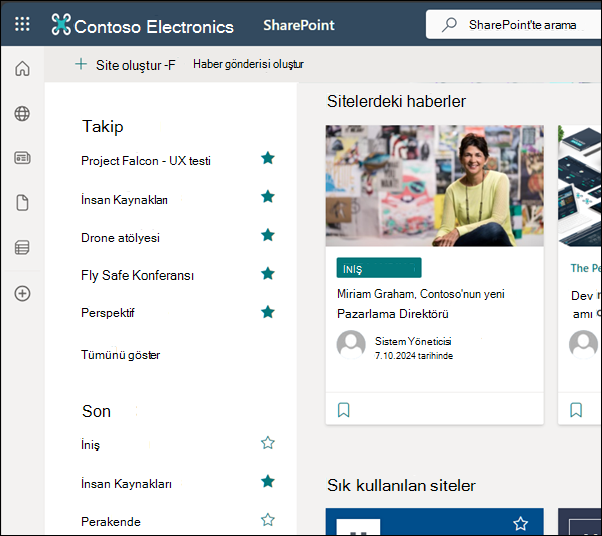
Task: Follow Perakende using its empty star
Action: 268,520
